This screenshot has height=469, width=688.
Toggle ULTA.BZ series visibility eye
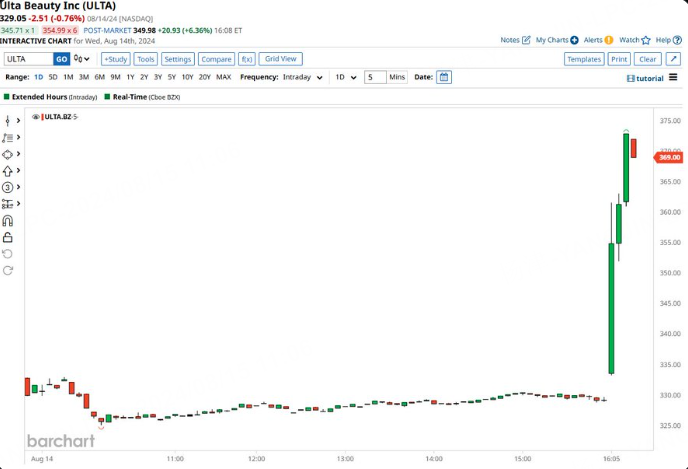(36, 117)
